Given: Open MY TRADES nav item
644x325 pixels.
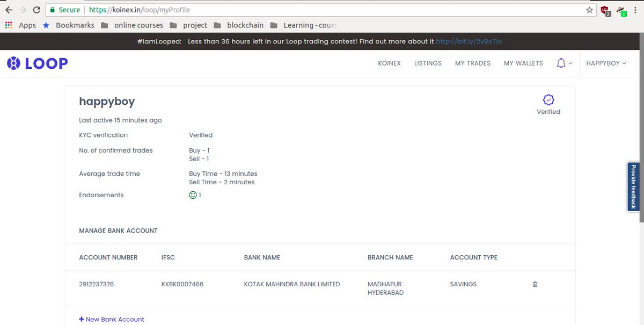Looking at the screenshot, I should click(473, 63).
